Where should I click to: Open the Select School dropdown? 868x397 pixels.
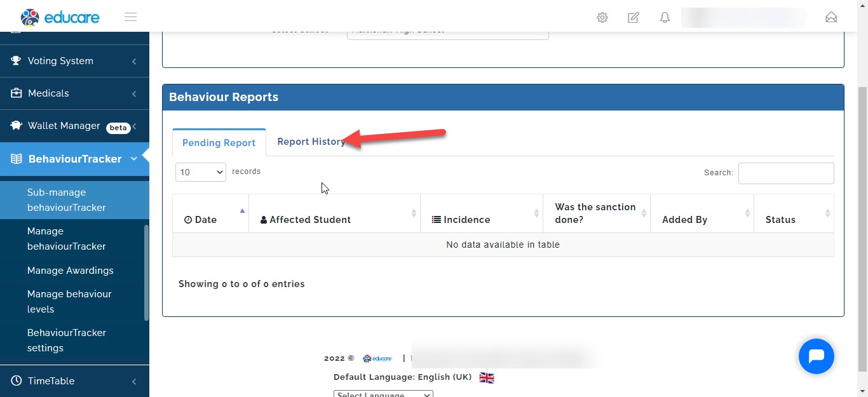[448, 35]
